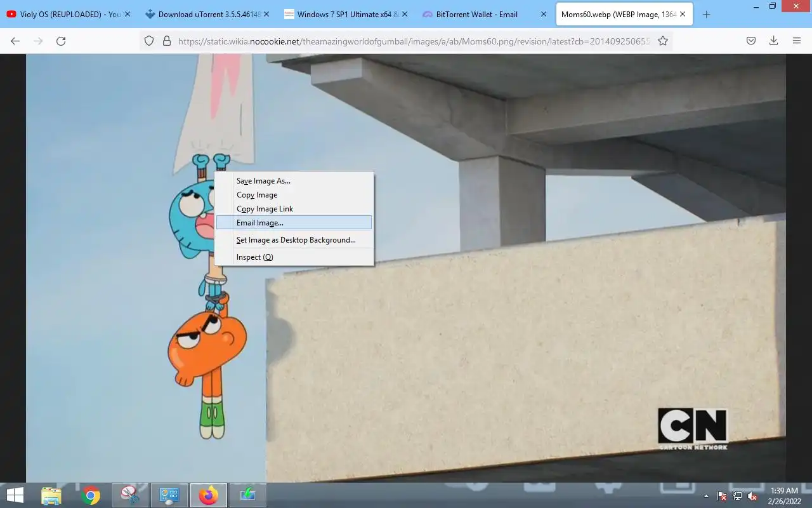812x508 pixels.
Task: Close the Moms60.webp tab
Action: pos(682,14)
